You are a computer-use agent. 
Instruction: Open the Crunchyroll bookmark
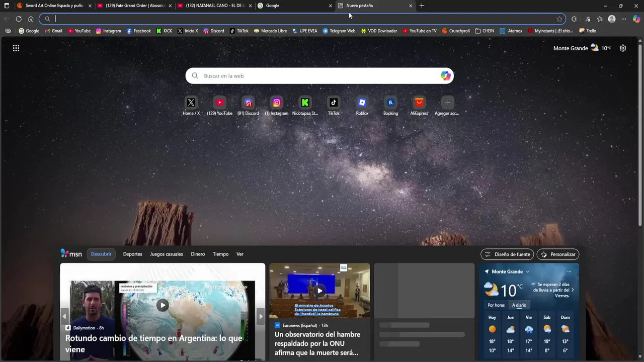(456, 31)
